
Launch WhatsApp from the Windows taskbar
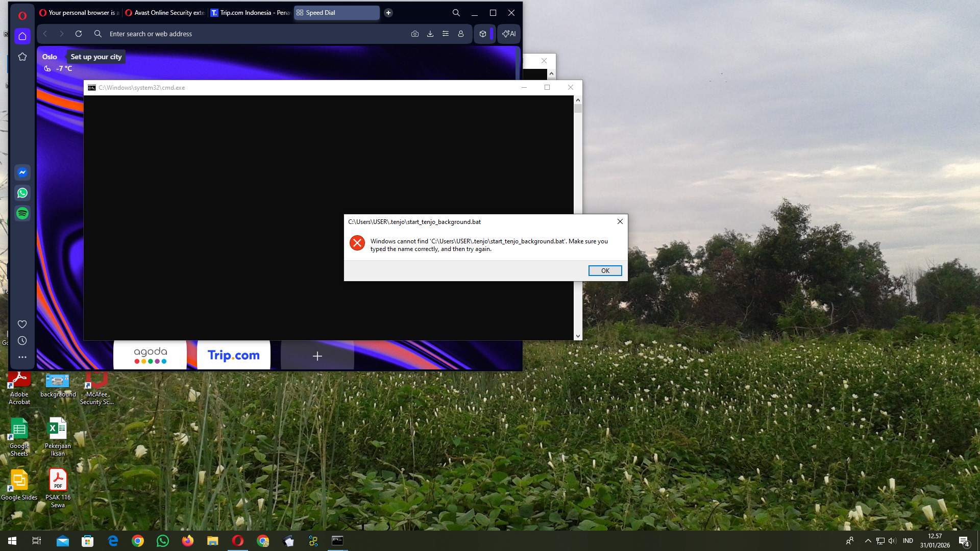point(163,540)
